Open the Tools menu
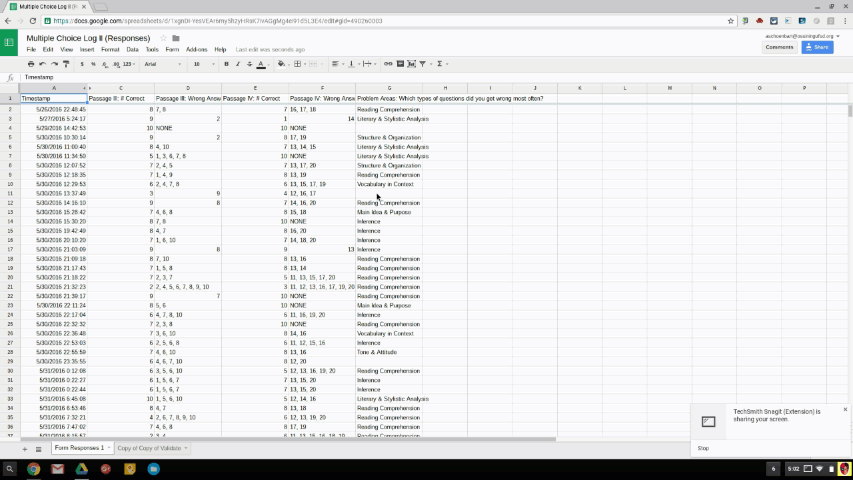Screen dimensions: 853x480 [152, 50]
